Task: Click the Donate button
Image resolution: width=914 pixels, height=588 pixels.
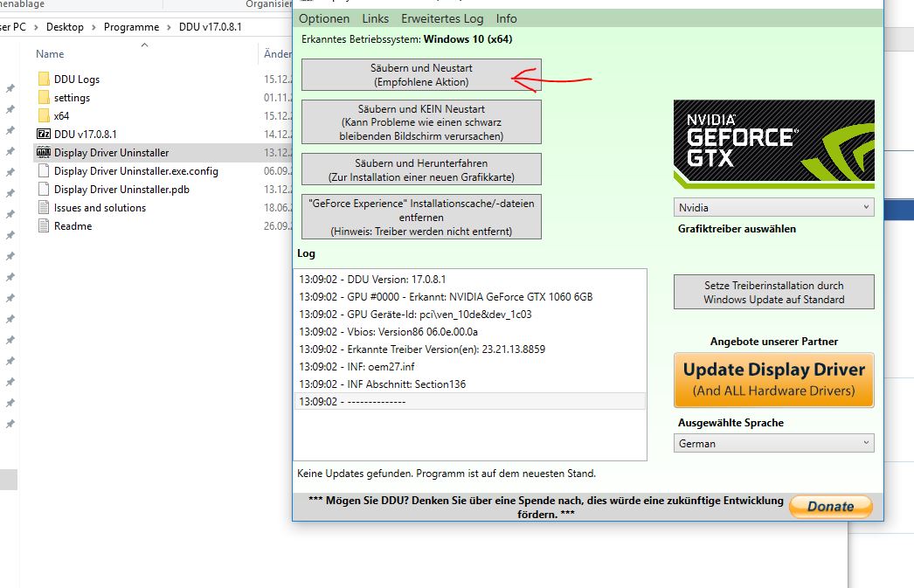Action: (x=831, y=507)
